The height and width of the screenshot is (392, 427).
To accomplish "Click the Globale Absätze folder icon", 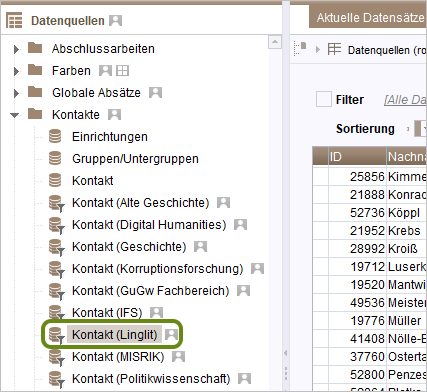I will (35, 92).
